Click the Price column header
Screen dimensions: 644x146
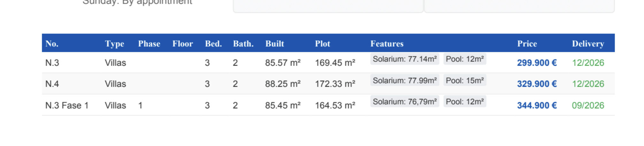527,44
